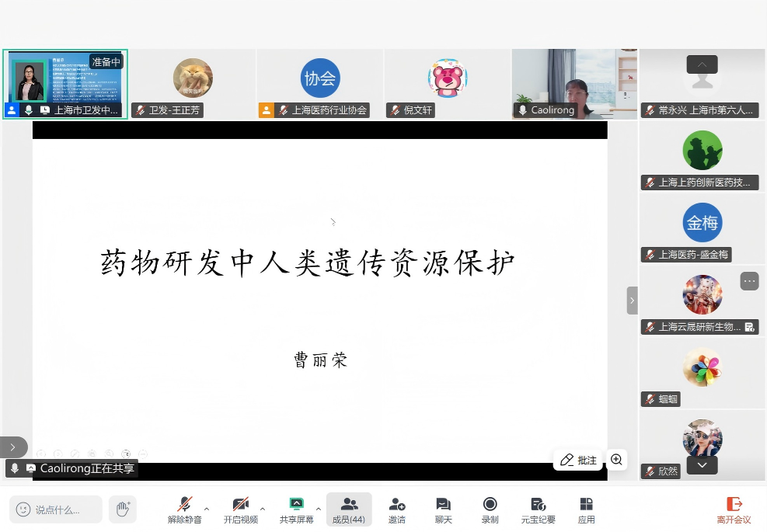
Task: Click the Caolirong正在共享 sharing indicator
Action: click(72, 468)
